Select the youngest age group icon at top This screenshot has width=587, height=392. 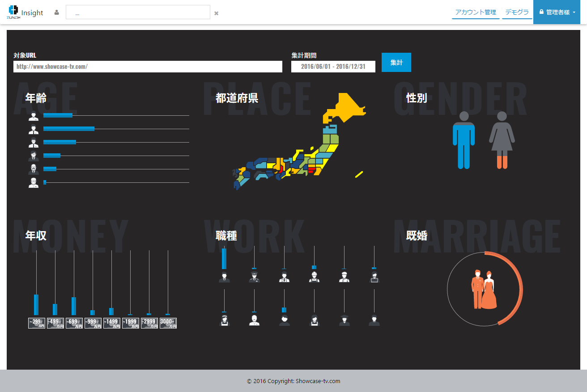[x=34, y=116]
